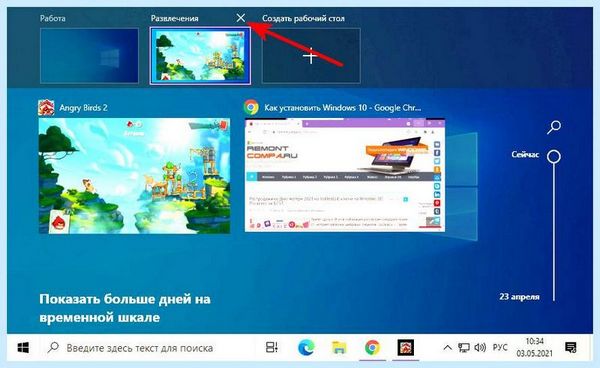Switch to Angry Birds 2 on the taskbar
The height and width of the screenshot is (368, 600).
click(x=405, y=348)
